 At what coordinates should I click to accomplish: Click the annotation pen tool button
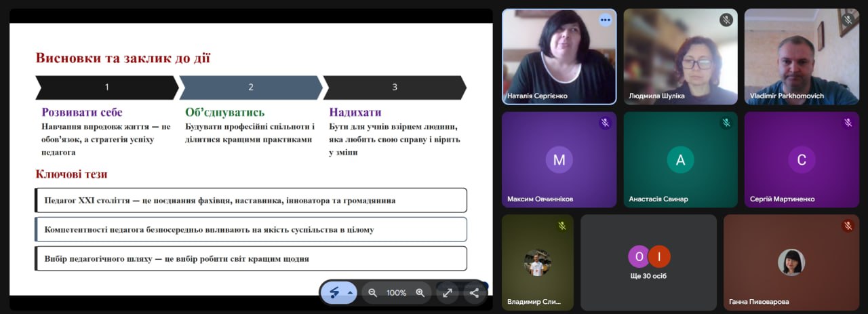pos(334,293)
